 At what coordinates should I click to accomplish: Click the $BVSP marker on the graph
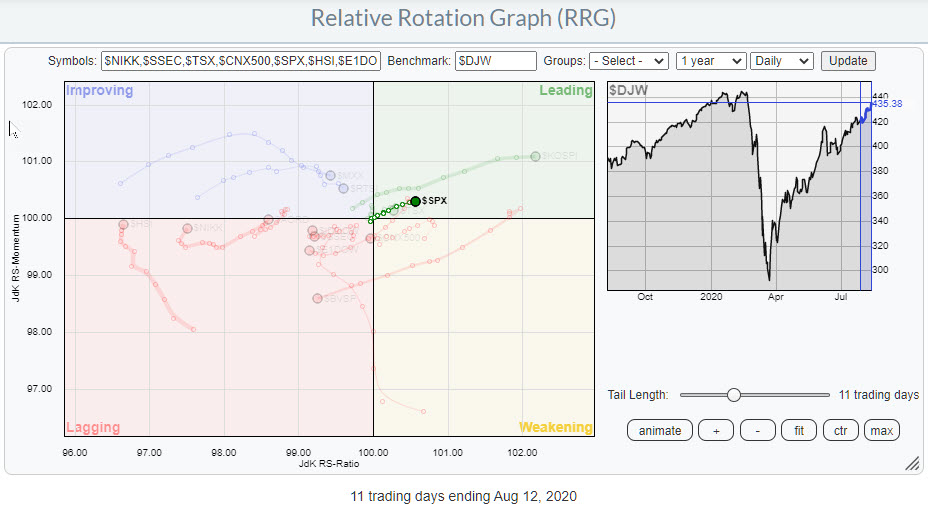pyautogui.click(x=317, y=298)
